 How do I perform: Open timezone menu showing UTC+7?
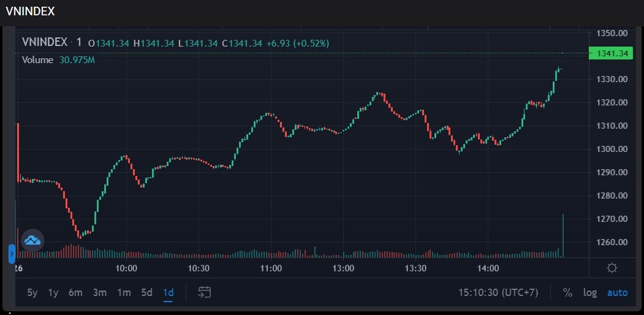click(498, 292)
